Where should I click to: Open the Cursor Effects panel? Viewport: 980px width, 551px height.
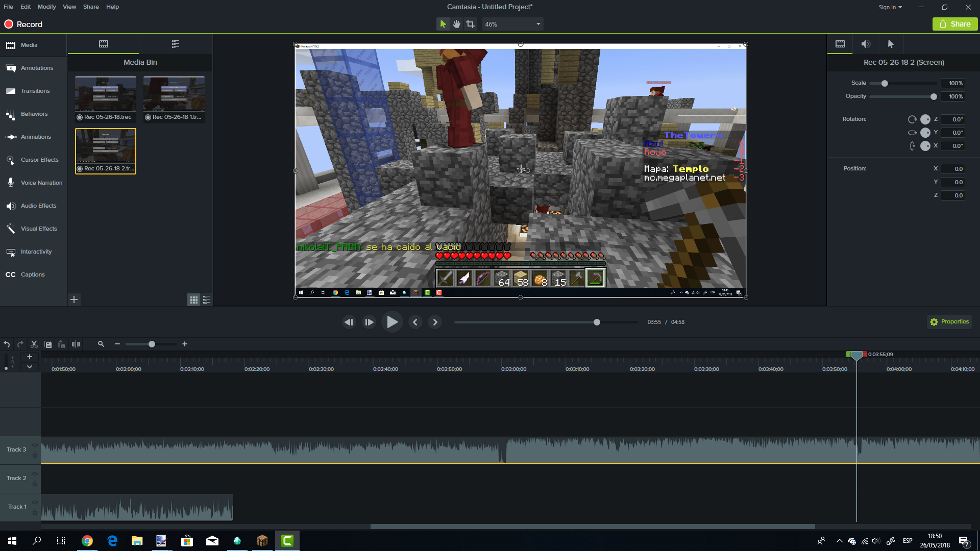33,160
